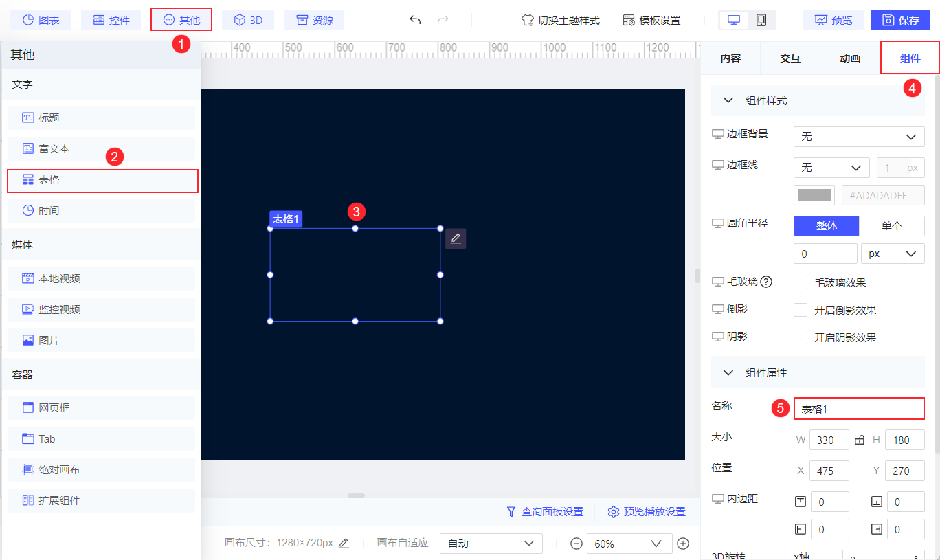Image resolution: width=940 pixels, height=560 pixels.
Task: Add a 图片 image component
Action: tap(101, 340)
